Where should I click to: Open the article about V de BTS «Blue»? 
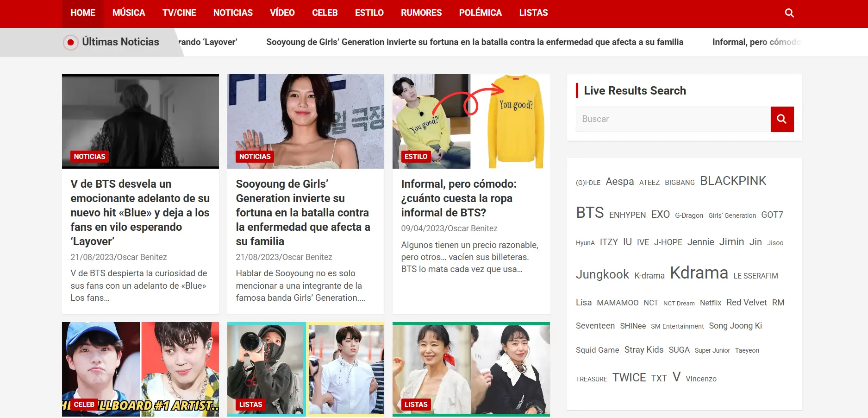[x=140, y=212]
